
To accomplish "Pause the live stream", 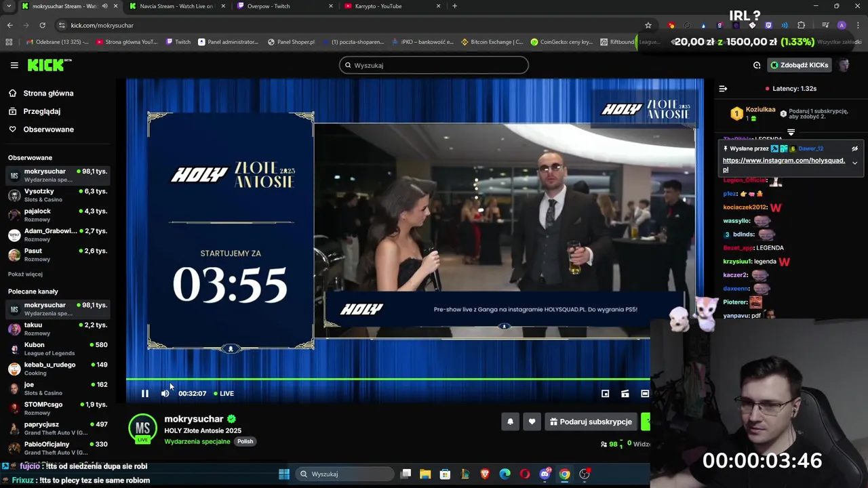I will (x=144, y=393).
